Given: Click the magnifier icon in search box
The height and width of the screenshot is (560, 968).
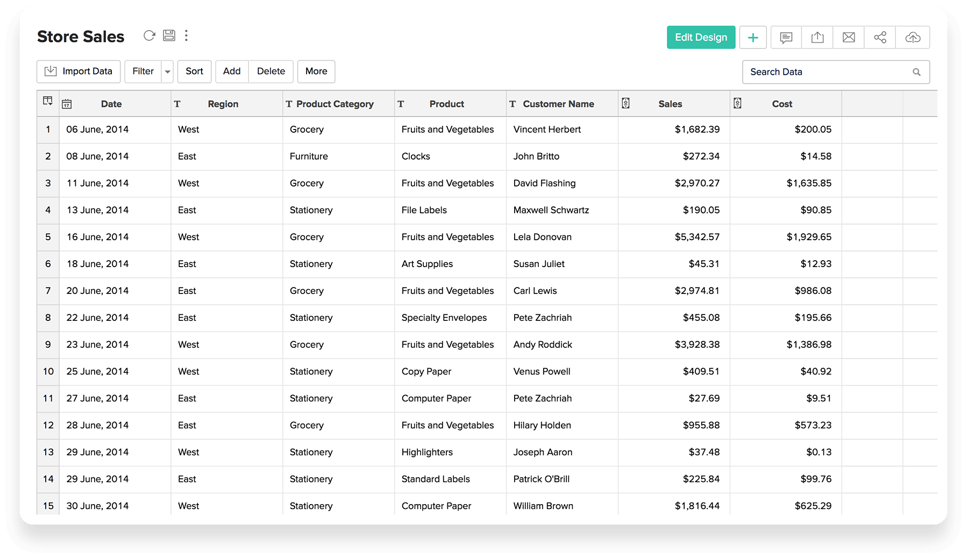Looking at the screenshot, I should click(916, 72).
